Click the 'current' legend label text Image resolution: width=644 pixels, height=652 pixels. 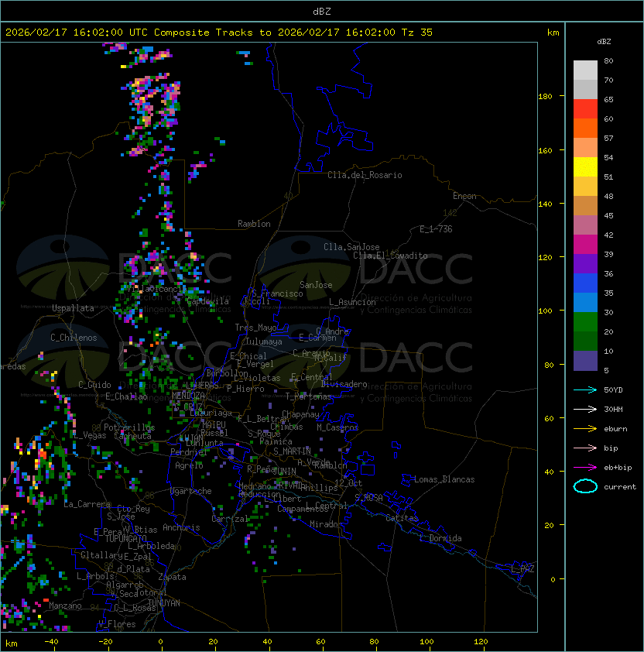click(x=620, y=487)
